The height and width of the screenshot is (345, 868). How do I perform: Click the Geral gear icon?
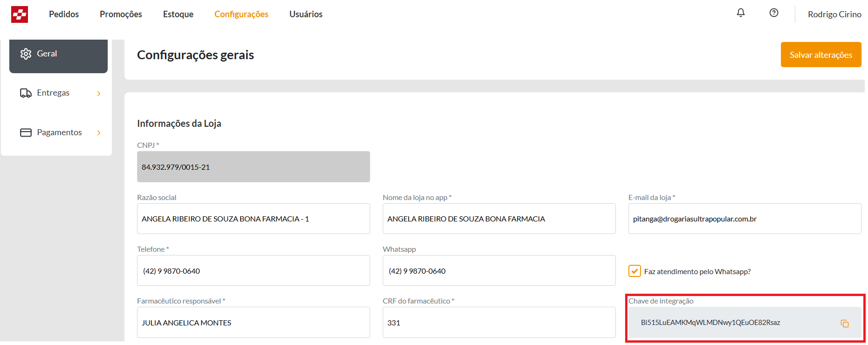coord(26,54)
